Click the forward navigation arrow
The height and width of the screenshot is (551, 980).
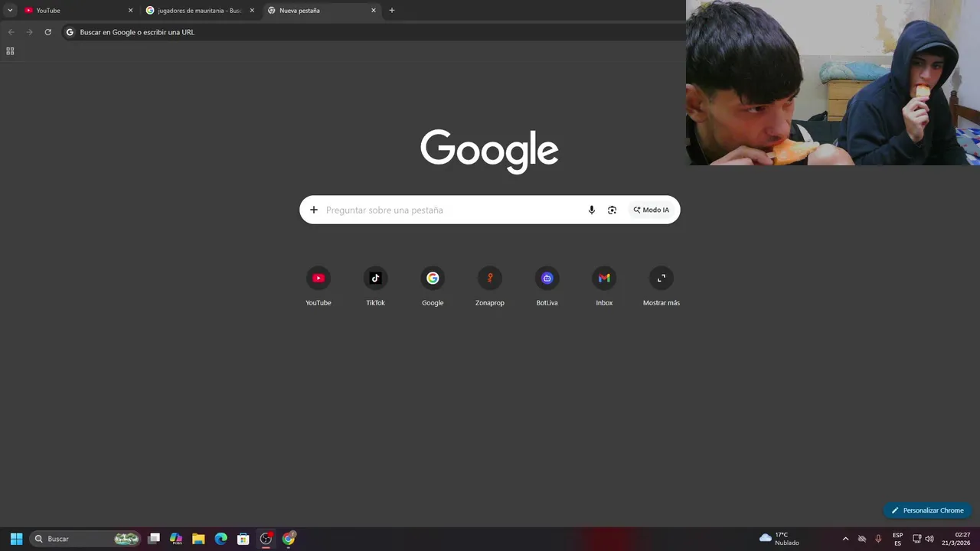(29, 32)
